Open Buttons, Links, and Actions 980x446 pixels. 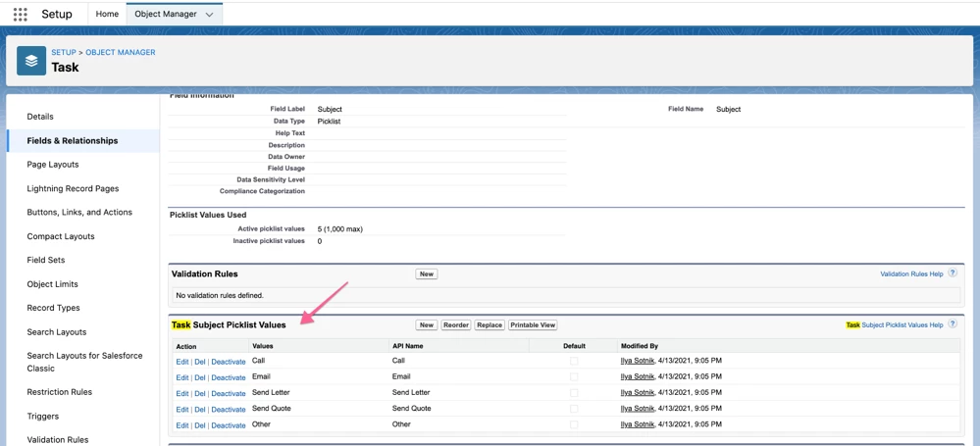(79, 213)
